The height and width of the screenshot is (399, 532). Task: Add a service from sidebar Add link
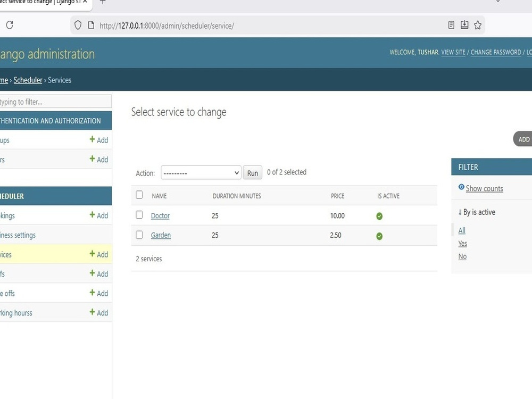click(99, 254)
